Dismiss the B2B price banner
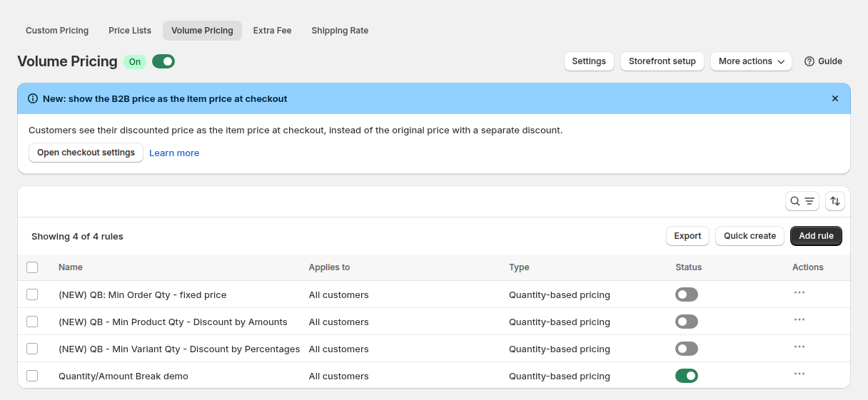Screen dimensions: 868x400 pos(835,98)
